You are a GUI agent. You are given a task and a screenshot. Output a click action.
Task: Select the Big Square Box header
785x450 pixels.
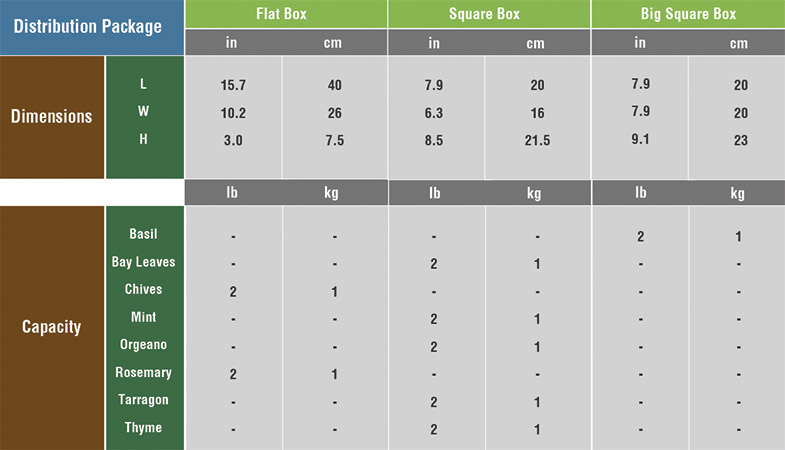click(x=688, y=14)
